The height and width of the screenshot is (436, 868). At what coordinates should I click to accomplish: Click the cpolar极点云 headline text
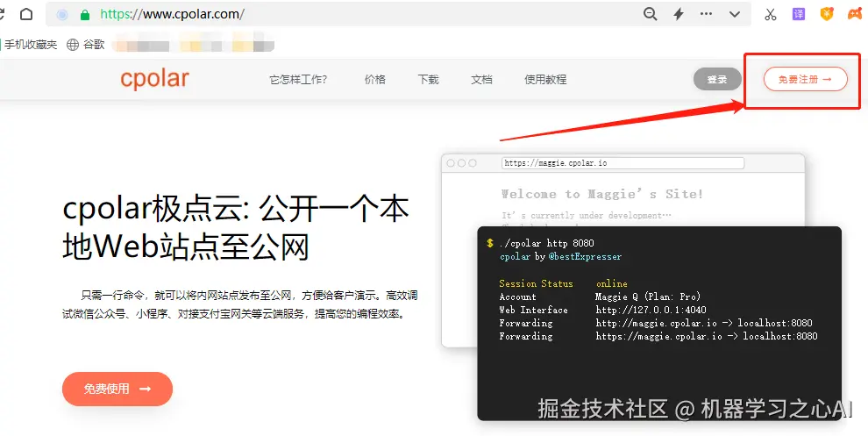click(x=236, y=228)
